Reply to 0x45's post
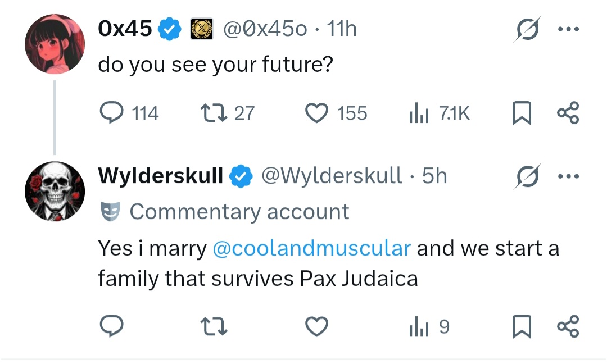607x364 pixels. click(111, 113)
